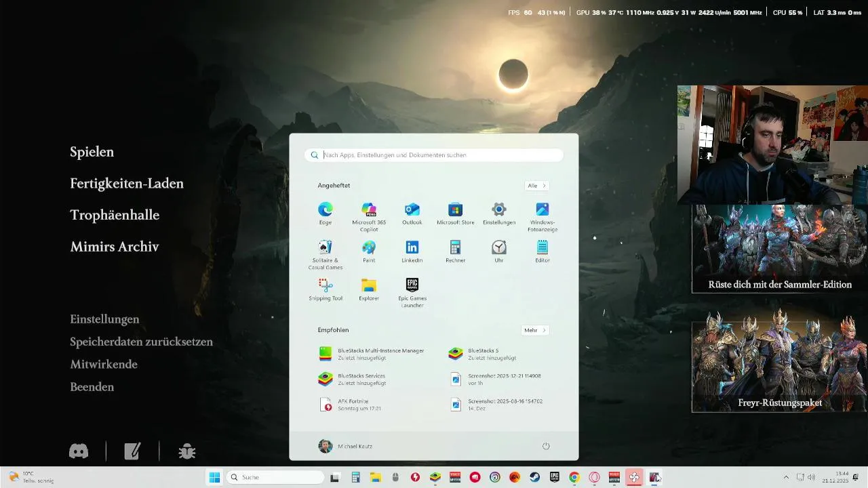Click the taskbar Suche search box
The width and height of the screenshot is (868, 488).
[275, 477]
